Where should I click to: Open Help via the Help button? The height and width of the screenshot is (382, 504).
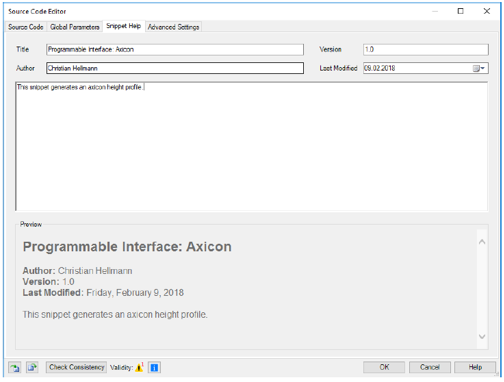[x=475, y=367]
